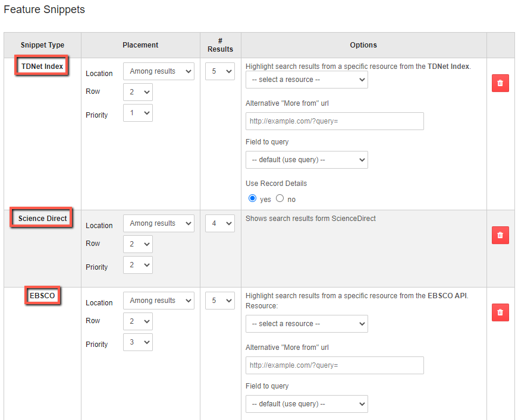Click the 'Use Record Details' label
Screen dimensions: 518x420
click(x=276, y=184)
